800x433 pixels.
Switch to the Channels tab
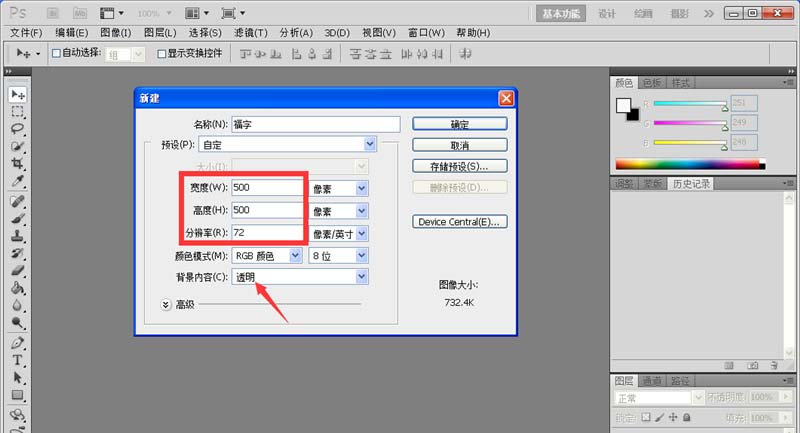point(652,380)
